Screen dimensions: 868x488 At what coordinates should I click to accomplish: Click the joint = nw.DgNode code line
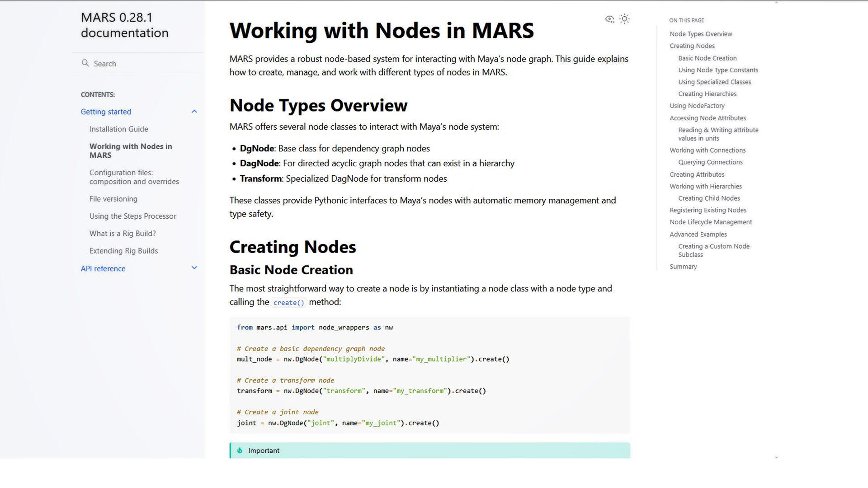pos(338,423)
